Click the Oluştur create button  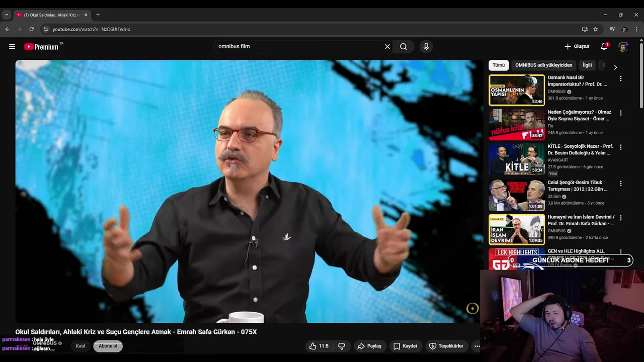tap(577, 47)
